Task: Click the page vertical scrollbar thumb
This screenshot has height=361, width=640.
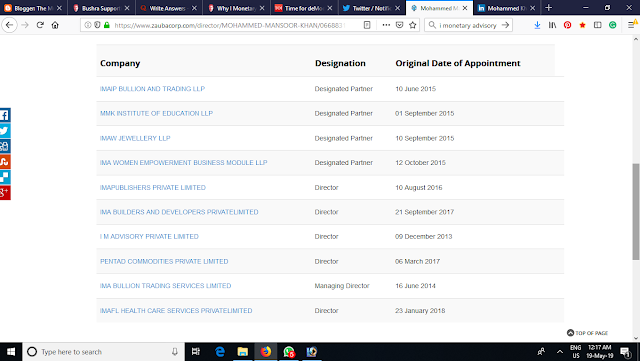Action: (x=636, y=211)
